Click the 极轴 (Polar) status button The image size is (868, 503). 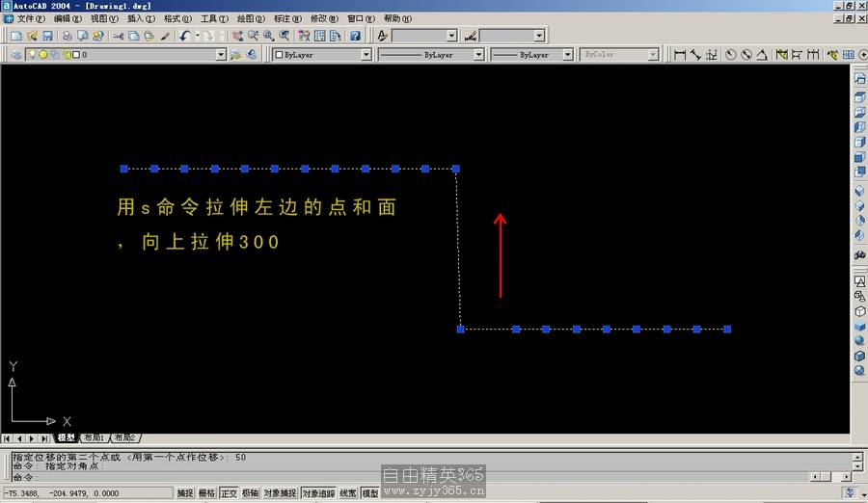coord(250,493)
